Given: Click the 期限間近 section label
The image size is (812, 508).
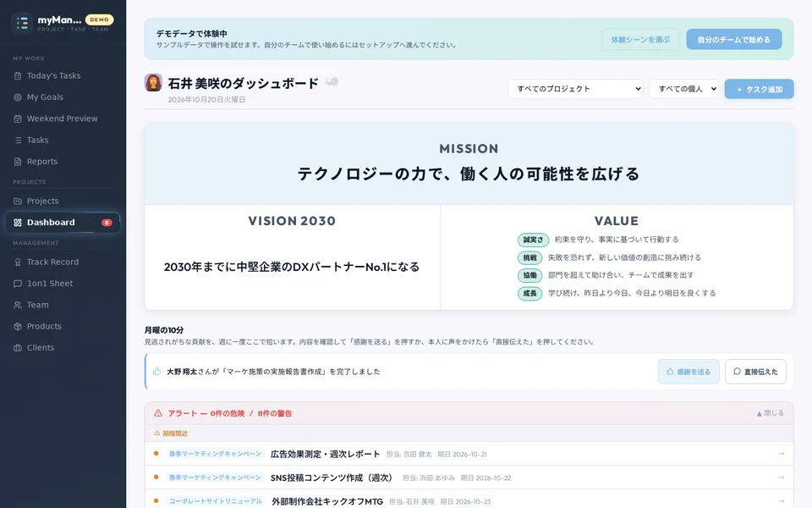Looking at the screenshot, I should (x=175, y=433).
